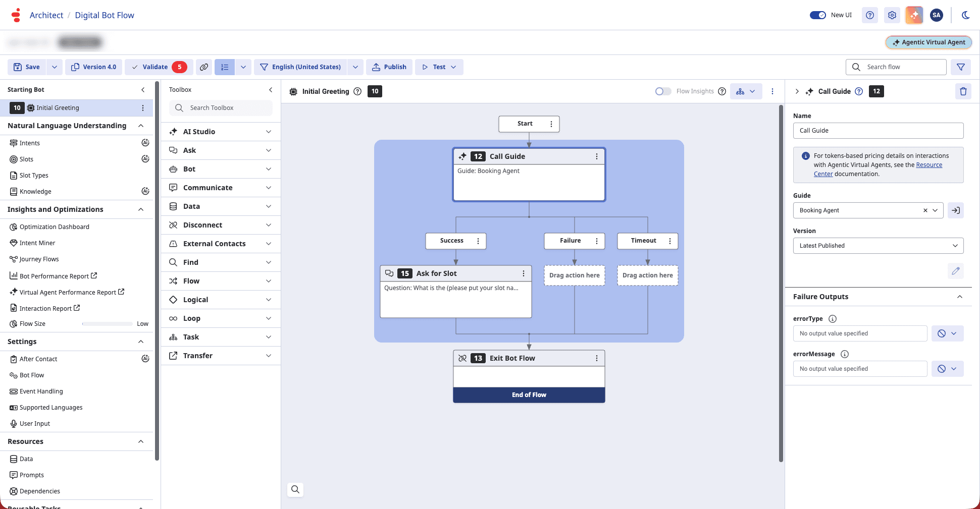Open the selected guide via arrow icon
Screen dimensions: 980x509
pos(956,210)
